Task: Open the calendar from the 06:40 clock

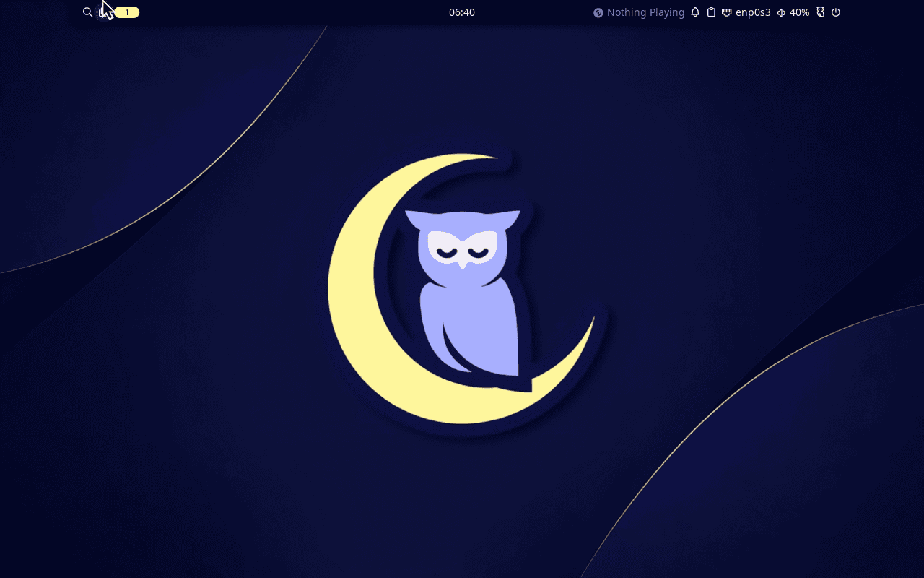Action: [462, 12]
